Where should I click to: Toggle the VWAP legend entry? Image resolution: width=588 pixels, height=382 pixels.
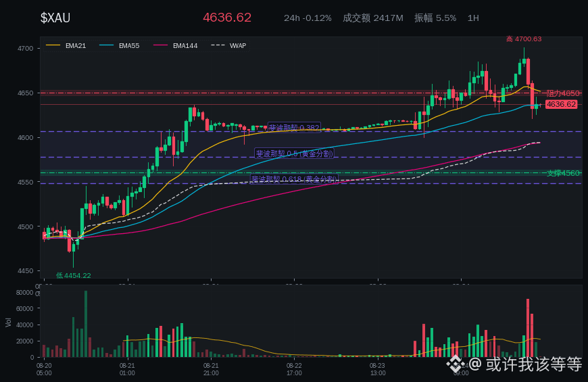pos(228,46)
